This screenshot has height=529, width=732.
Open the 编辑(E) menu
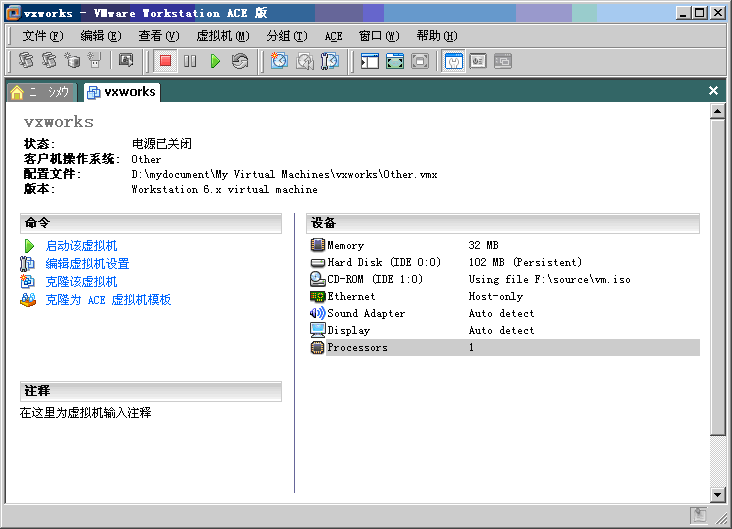[100, 36]
